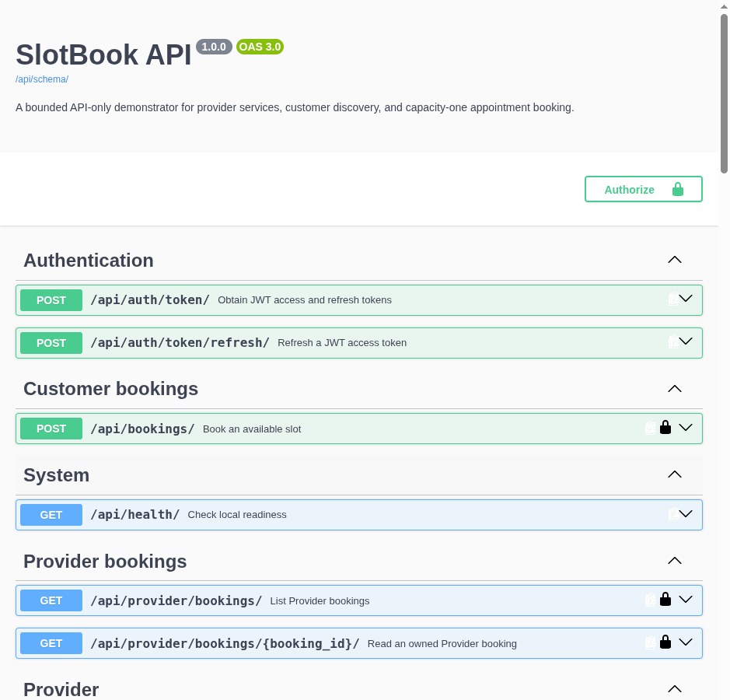Collapse the Authentication section
Viewport: 730px width, 700px height.
tap(675, 260)
